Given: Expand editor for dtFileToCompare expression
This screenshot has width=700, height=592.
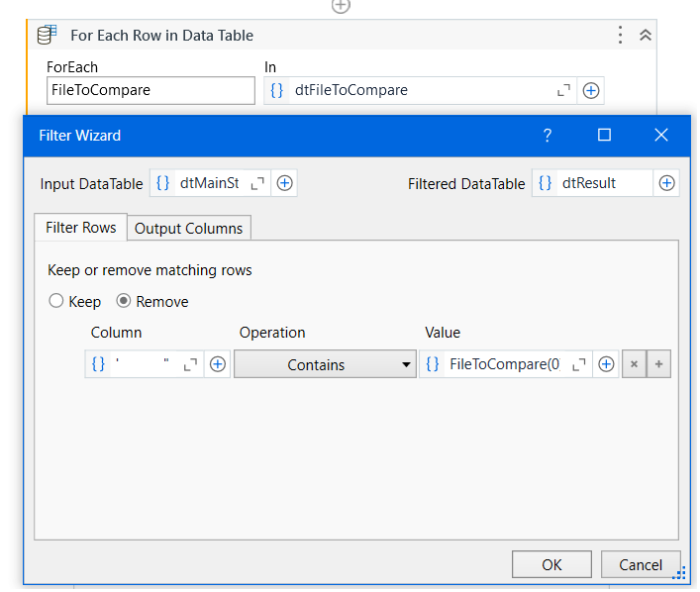Looking at the screenshot, I should pos(563,90).
